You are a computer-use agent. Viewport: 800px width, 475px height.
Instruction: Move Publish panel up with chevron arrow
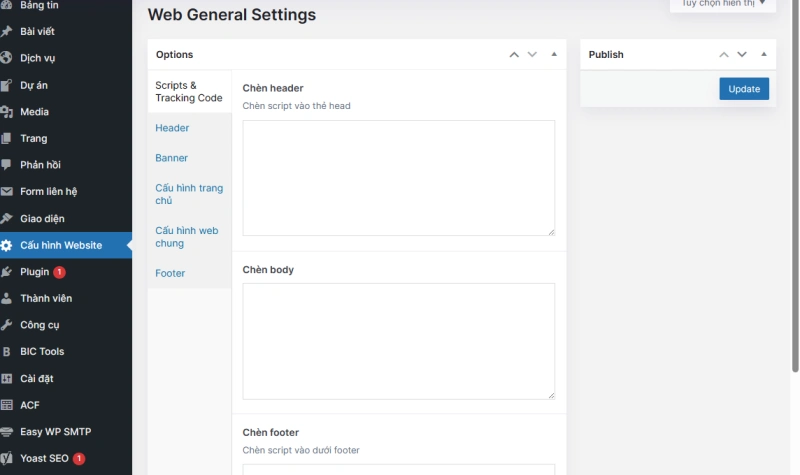point(724,55)
